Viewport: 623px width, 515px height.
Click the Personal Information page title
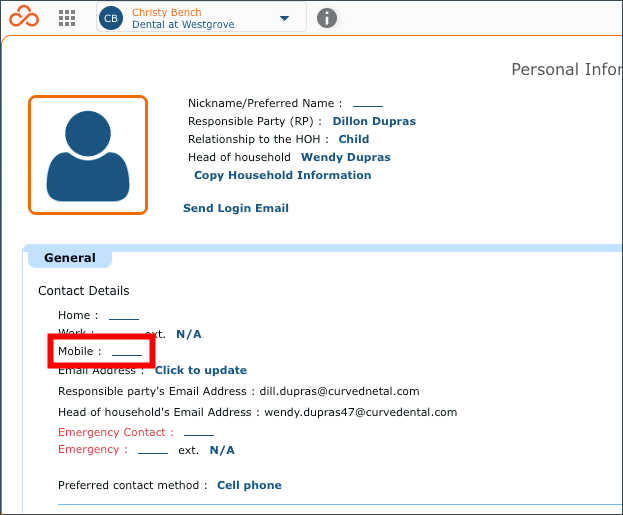point(567,70)
